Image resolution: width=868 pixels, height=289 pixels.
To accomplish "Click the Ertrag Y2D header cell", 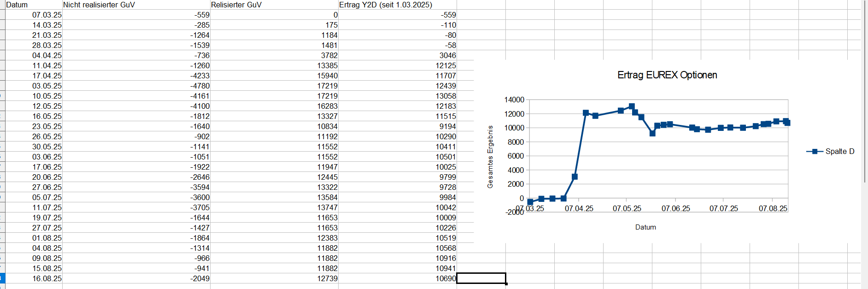I will (397, 5).
